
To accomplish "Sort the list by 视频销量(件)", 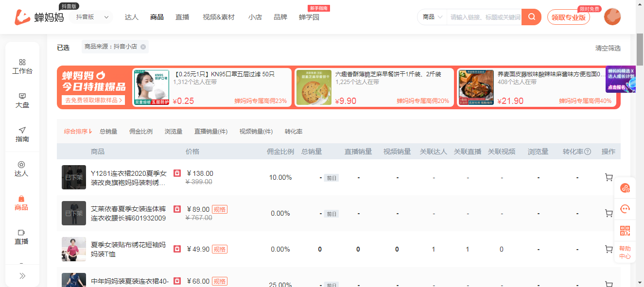I will [x=256, y=132].
